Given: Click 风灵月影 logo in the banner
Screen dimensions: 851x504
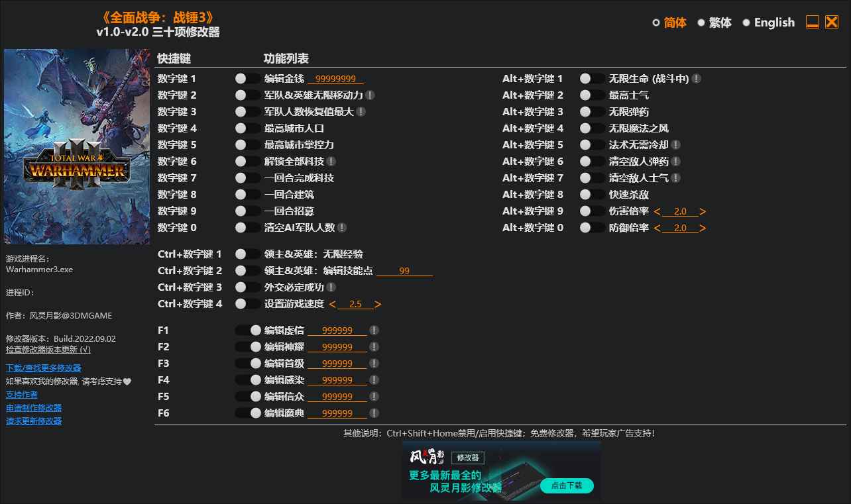Looking at the screenshot, I should point(427,457).
